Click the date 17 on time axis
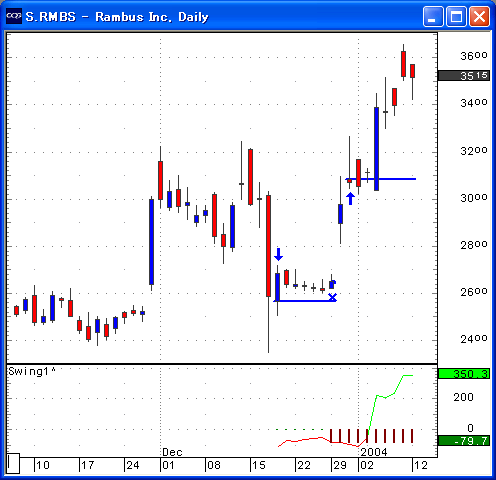Image resolution: width=496 pixels, height=480 pixels. pos(88,465)
